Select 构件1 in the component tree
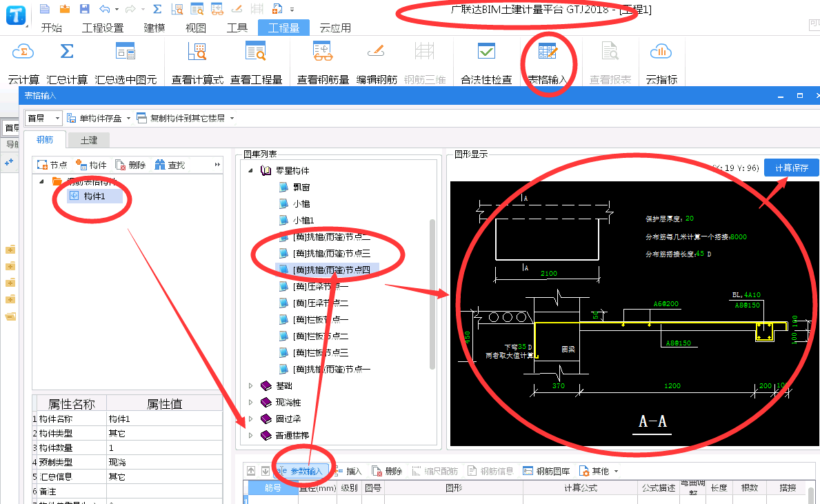Viewport: 820px width, 504px height. [94, 196]
